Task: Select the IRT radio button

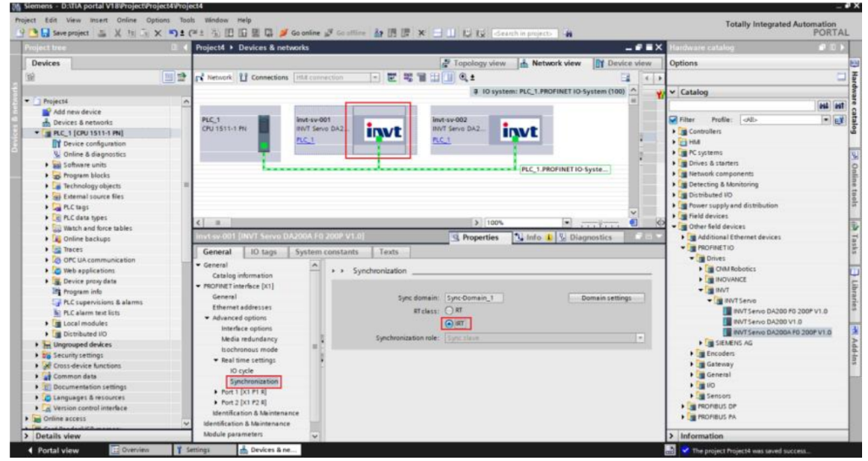Action: point(449,324)
